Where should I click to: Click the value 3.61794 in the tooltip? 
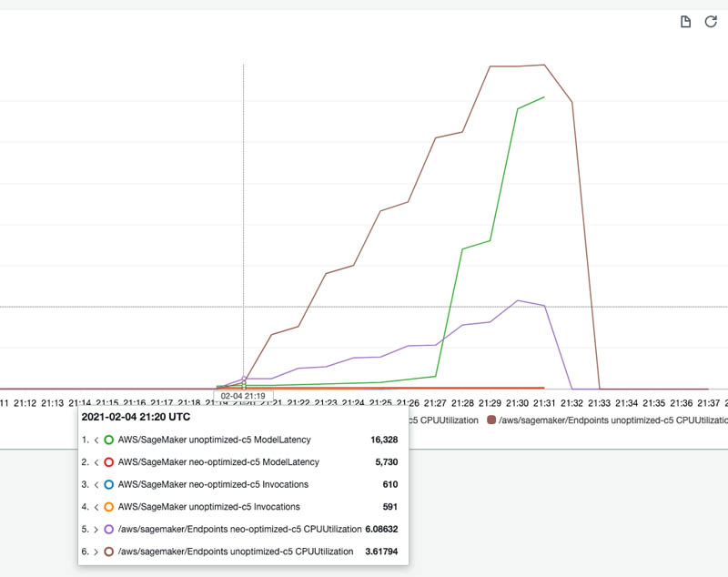pyautogui.click(x=381, y=552)
